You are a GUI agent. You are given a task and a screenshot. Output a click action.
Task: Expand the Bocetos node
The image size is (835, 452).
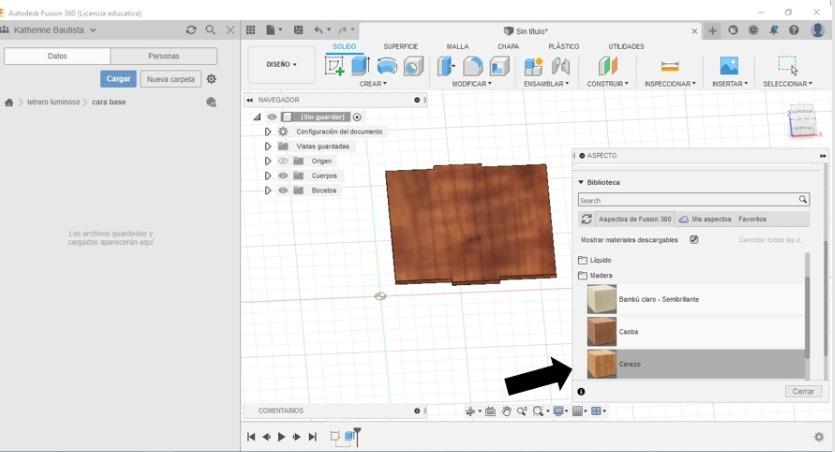(268, 190)
